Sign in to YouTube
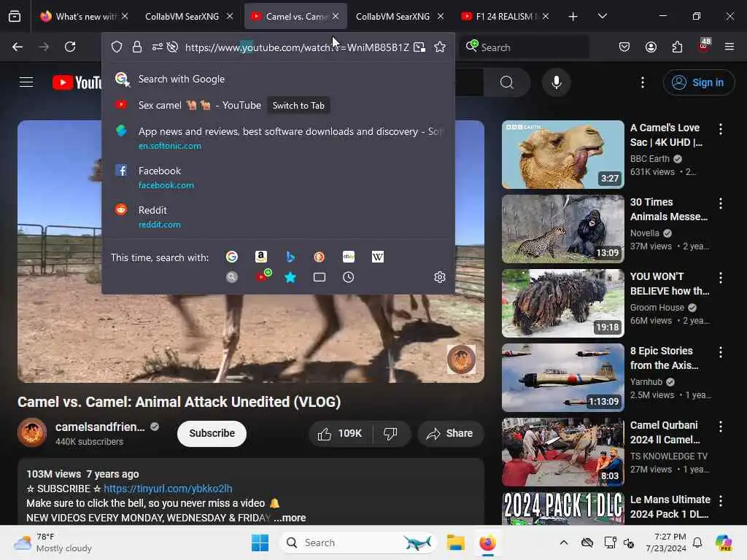Viewport: 747px width, 560px height. click(x=698, y=82)
